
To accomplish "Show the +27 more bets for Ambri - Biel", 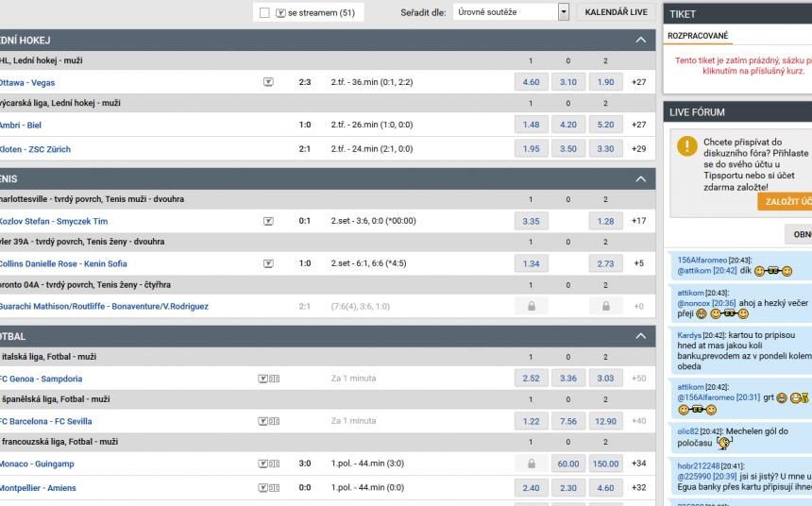I will 638,125.
